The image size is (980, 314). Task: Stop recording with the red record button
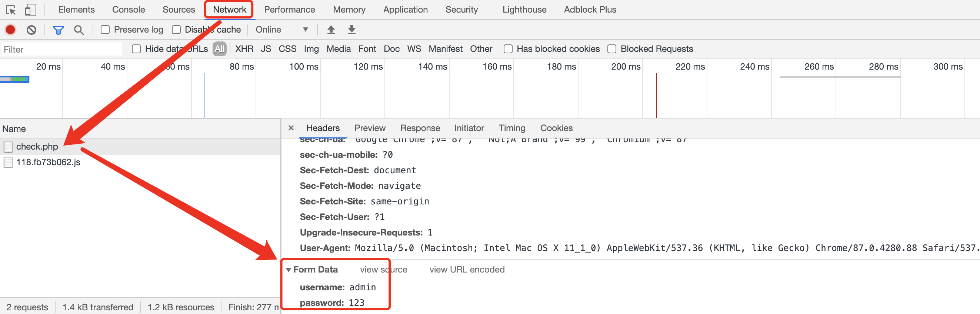11,30
